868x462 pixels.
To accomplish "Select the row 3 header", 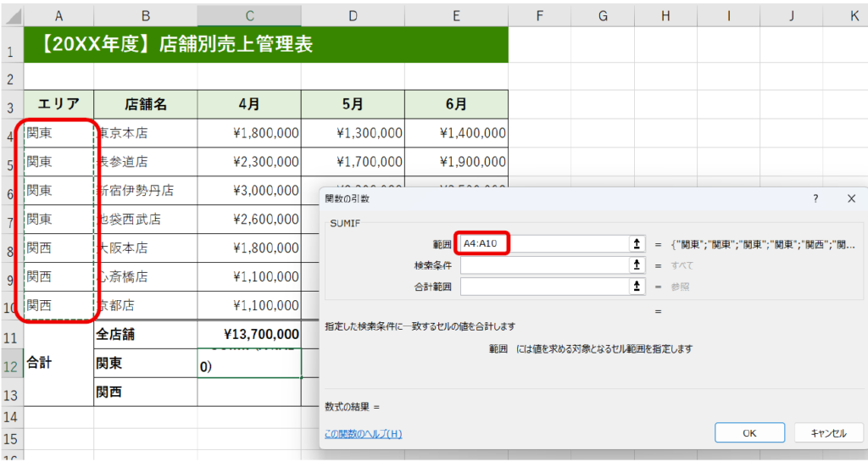I will pyautogui.click(x=11, y=105).
